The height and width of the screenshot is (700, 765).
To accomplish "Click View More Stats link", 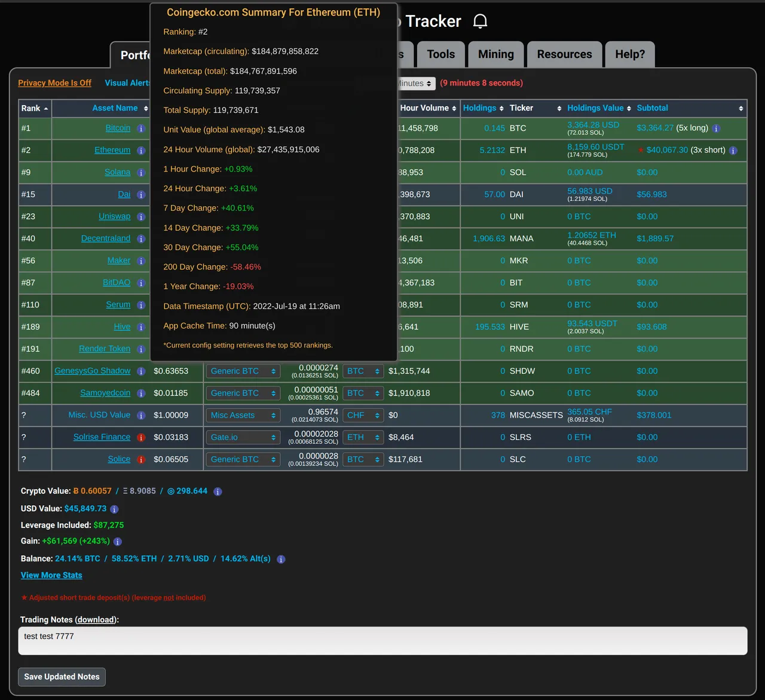I will tap(51, 575).
